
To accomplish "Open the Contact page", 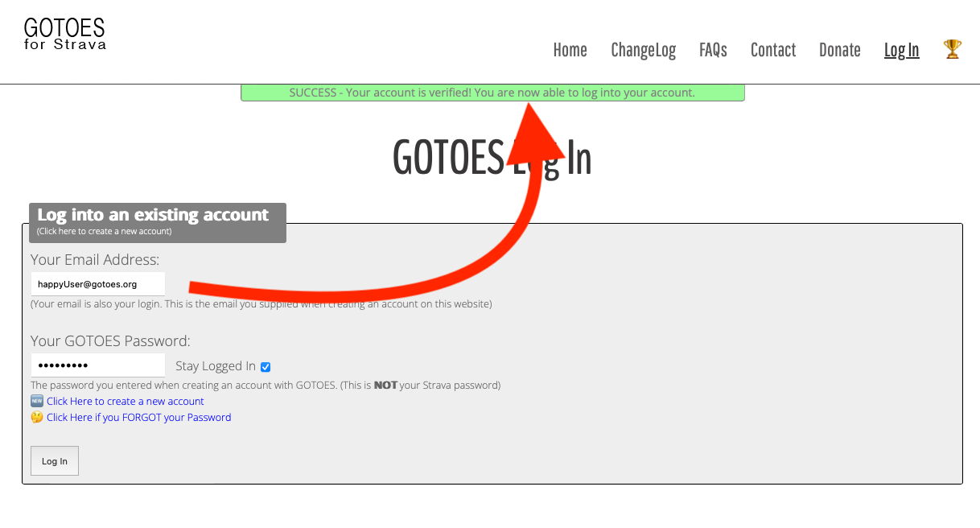I will [772, 50].
